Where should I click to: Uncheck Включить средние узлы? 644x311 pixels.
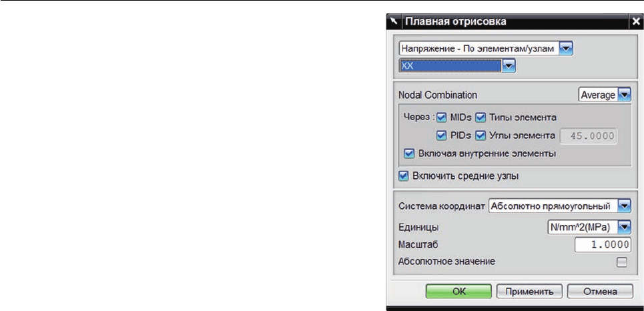click(404, 176)
